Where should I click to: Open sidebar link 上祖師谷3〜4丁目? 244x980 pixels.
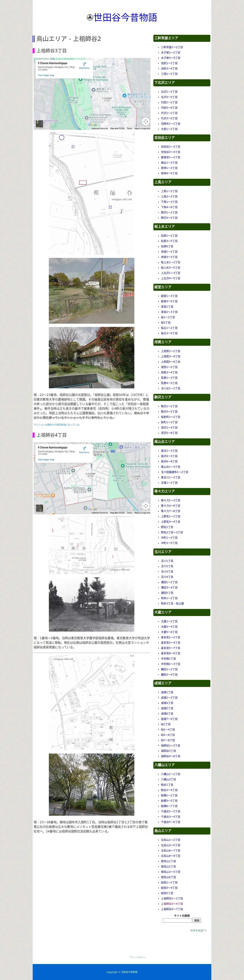click(172, 904)
